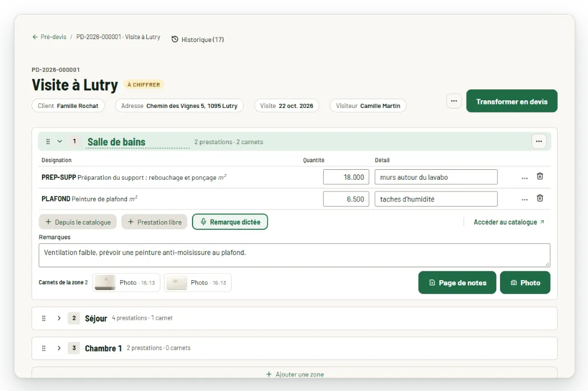Click the Visite 22 oct. 2026 chip
This screenshot has width=588, height=391.
tap(286, 106)
